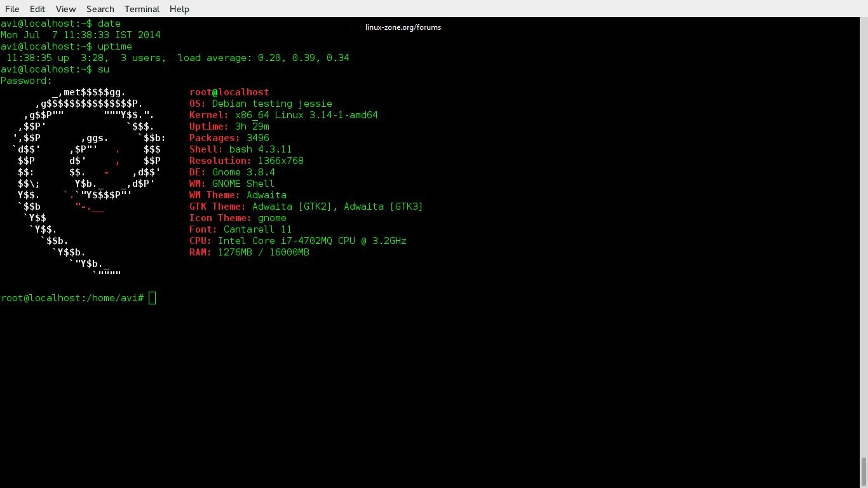Click the vertical scrollbar thumb

864,471
